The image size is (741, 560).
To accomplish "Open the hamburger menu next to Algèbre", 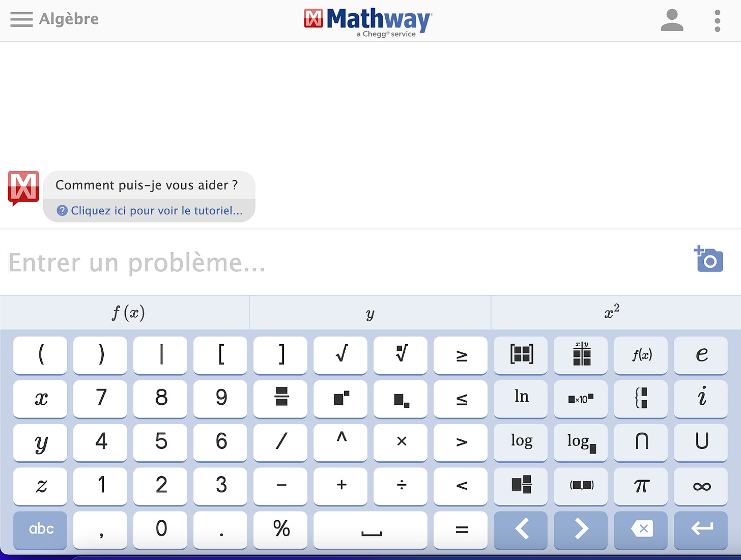I will [x=21, y=19].
